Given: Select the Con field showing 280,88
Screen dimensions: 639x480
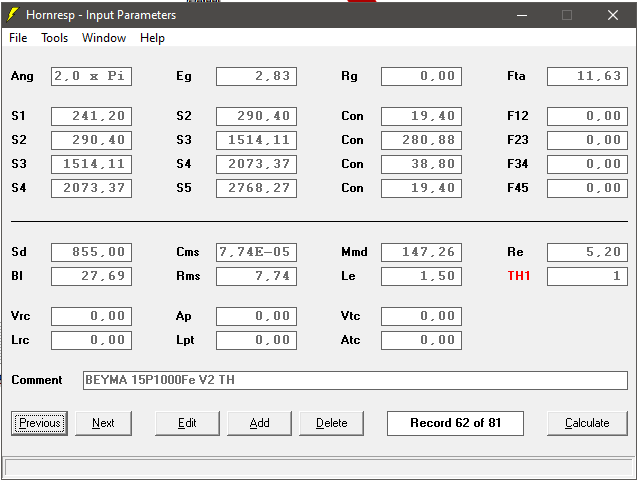Looking at the screenshot, I should (421, 140).
